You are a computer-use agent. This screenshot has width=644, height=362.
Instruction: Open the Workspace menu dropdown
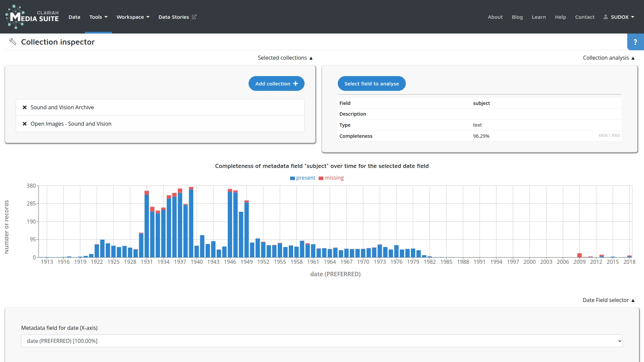pyautogui.click(x=133, y=17)
